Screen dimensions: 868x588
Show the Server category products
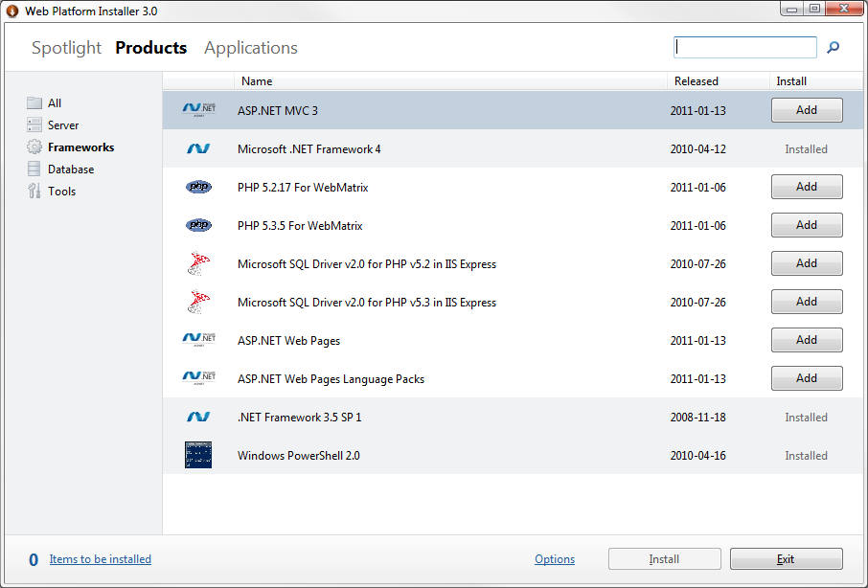[63, 125]
